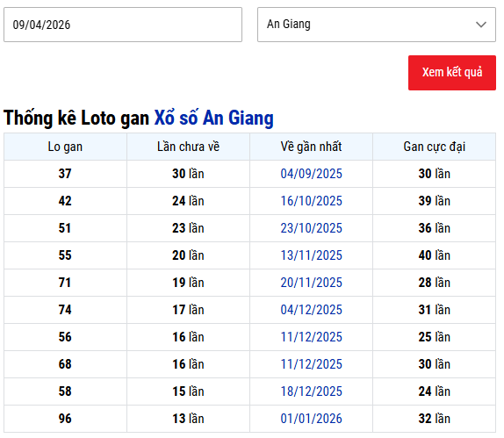Click the 36 lần maximum gan cell
The image size is (504, 438).
435,228
